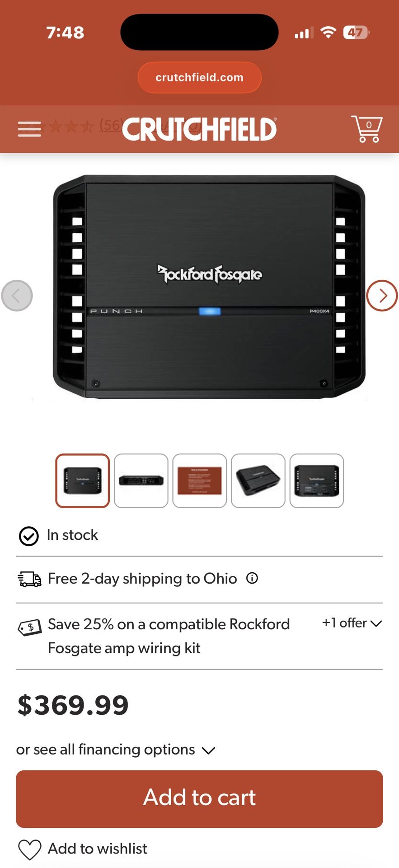Select the red document thumbnail
This screenshot has width=399, height=868.
point(200,481)
